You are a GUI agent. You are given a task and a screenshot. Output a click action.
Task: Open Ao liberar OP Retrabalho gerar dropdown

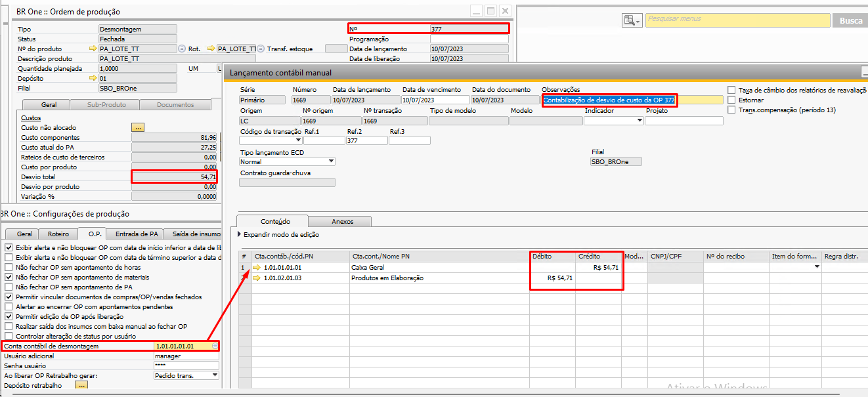(215, 375)
